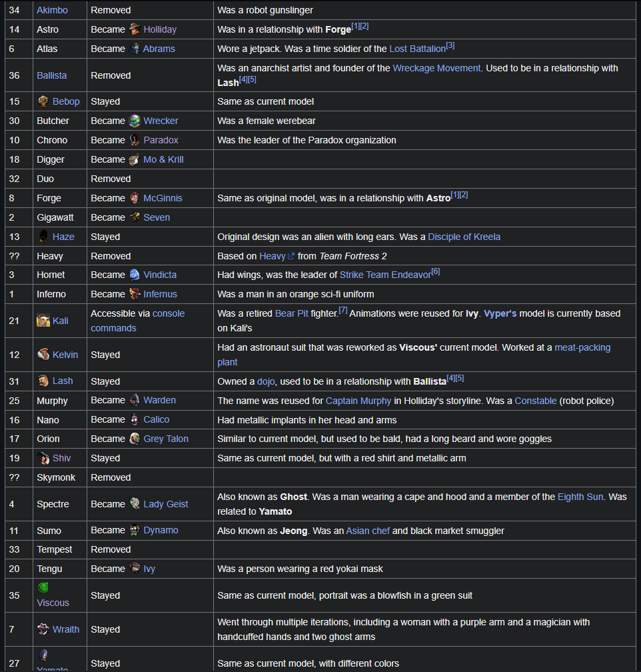Click the Grey Talon hero icon
Viewport: 641px width, 672px height.
(x=135, y=439)
